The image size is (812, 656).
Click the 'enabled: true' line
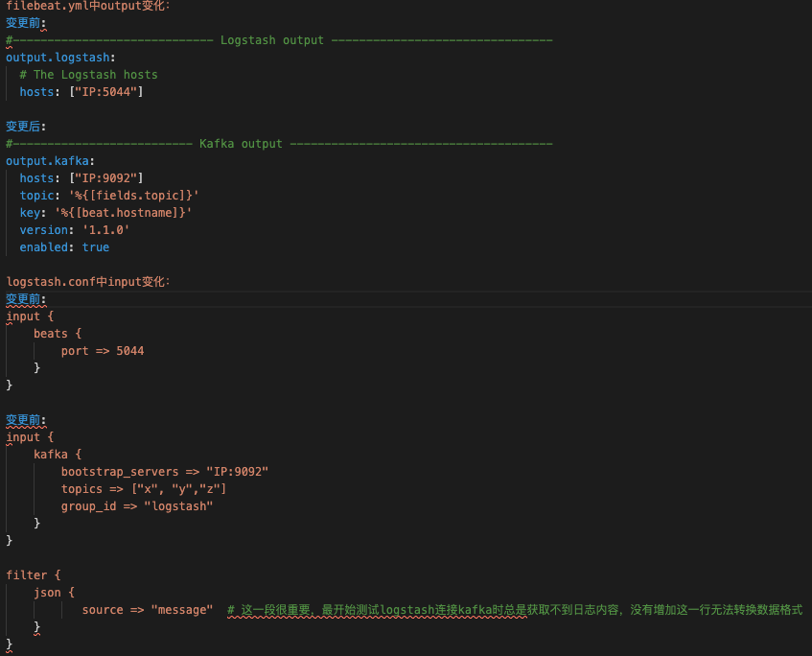[x=64, y=247]
